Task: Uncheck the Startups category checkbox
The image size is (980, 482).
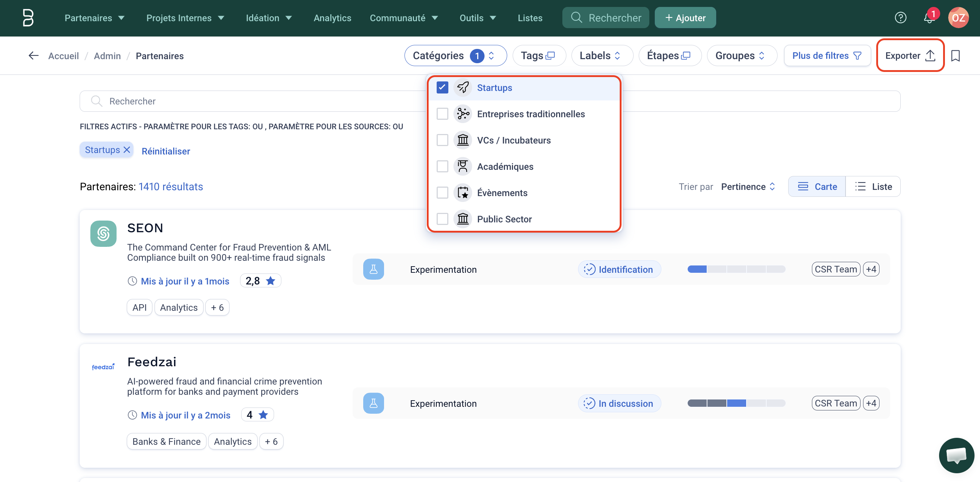Action: tap(442, 87)
